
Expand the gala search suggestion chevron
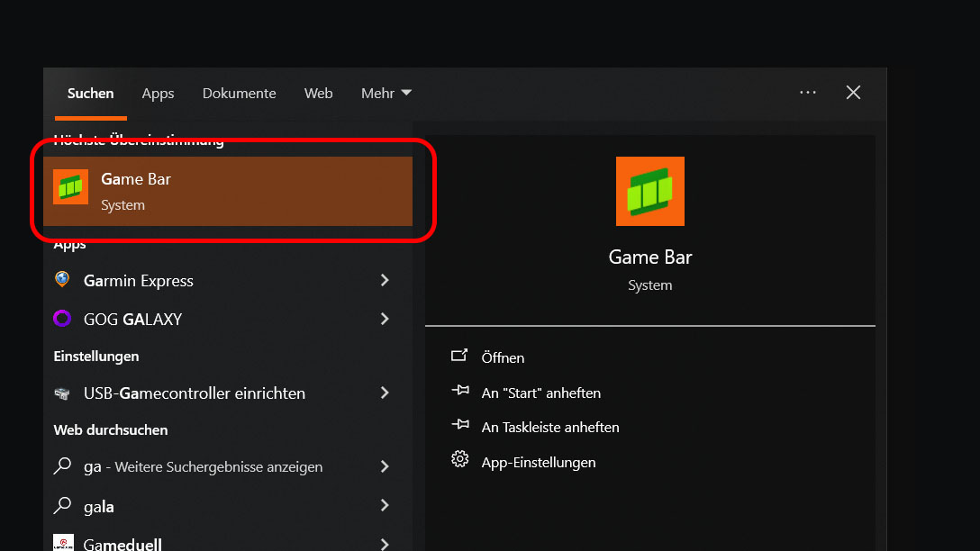(x=384, y=506)
